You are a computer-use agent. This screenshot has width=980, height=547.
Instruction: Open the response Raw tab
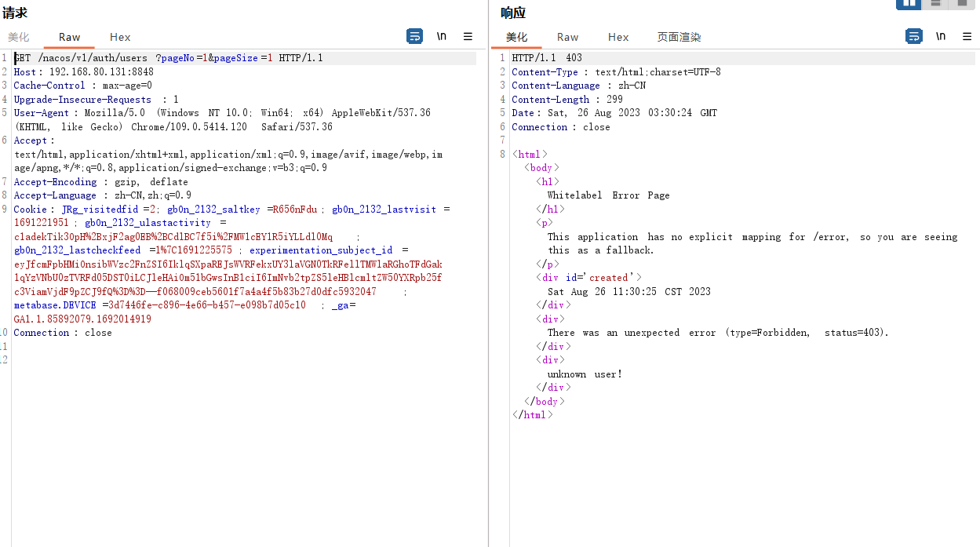coord(567,37)
